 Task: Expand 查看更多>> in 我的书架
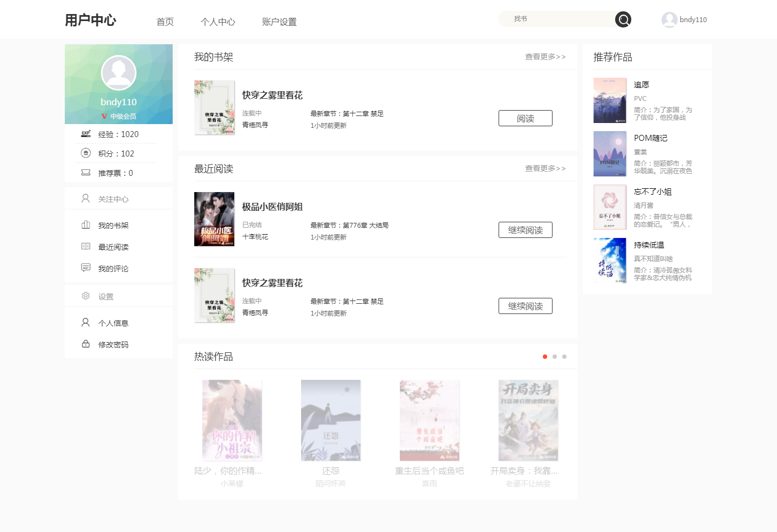pos(546,57)
